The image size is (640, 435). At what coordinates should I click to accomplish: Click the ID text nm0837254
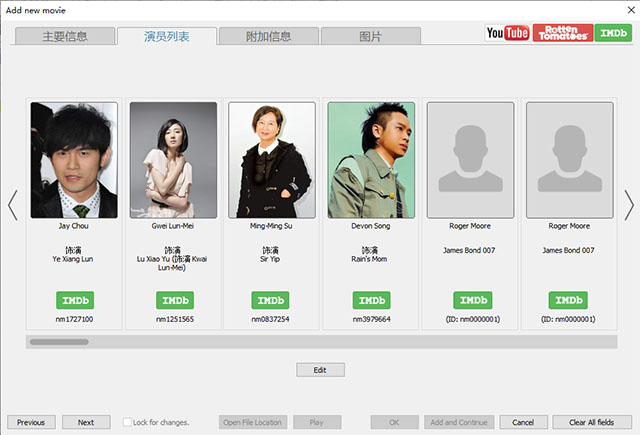click(270, 319)
